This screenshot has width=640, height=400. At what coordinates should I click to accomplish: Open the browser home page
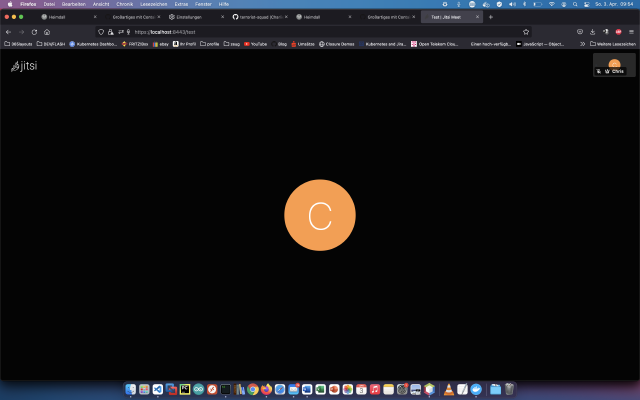pyautogui.click(x=47, y=32)
